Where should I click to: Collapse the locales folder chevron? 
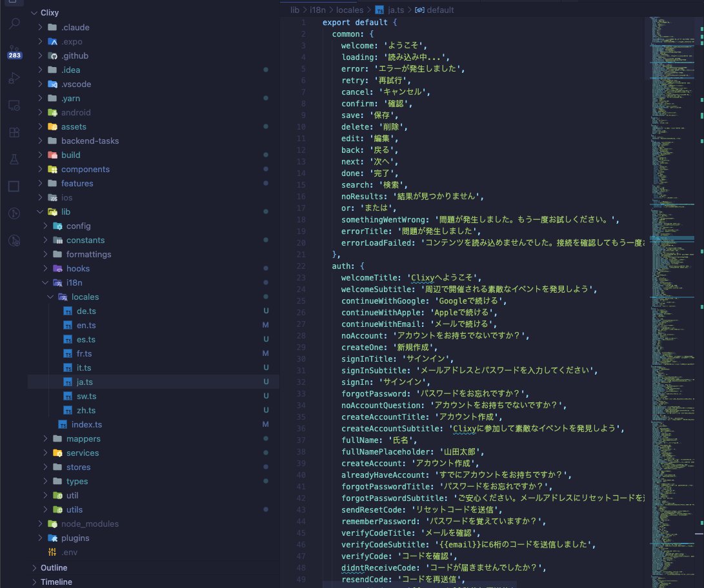50,297
